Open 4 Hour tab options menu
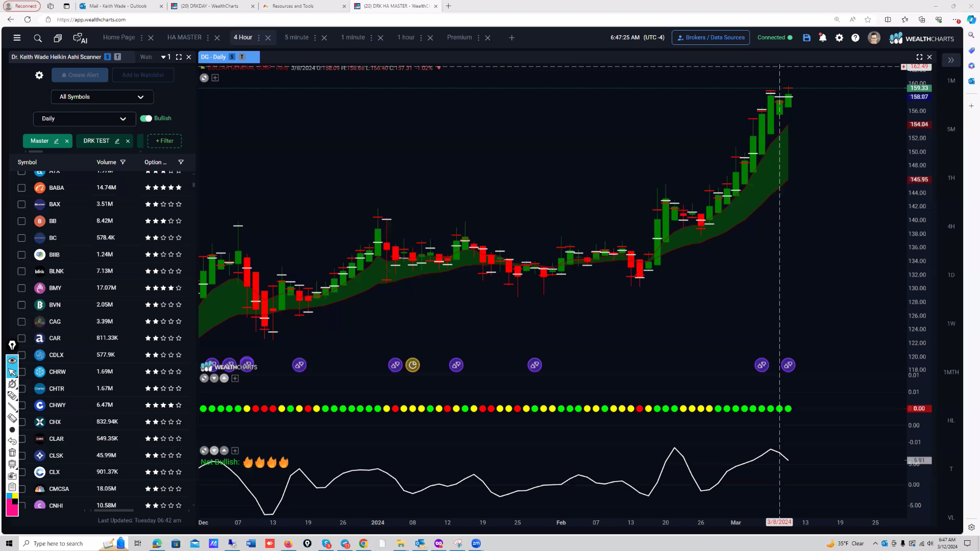Screen dimensions: 980x551 pyautogui.click(x=259, y=38)
